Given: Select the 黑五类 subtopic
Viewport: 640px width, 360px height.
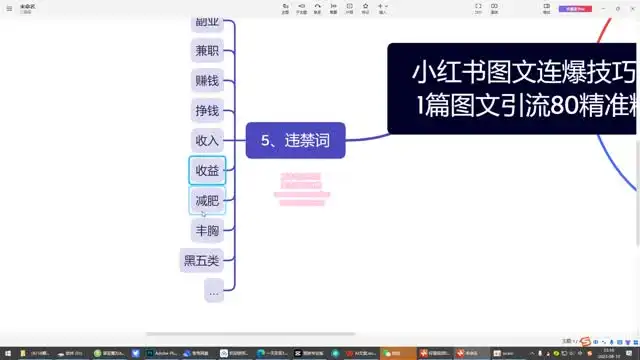Looking at the screenshot, I should [202, 260].
